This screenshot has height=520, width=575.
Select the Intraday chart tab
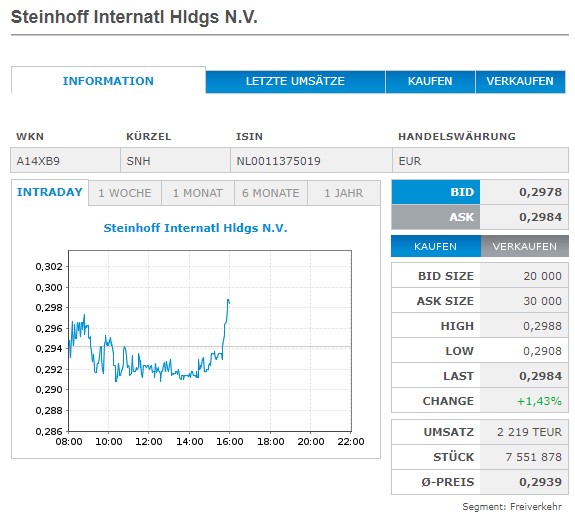50,192
